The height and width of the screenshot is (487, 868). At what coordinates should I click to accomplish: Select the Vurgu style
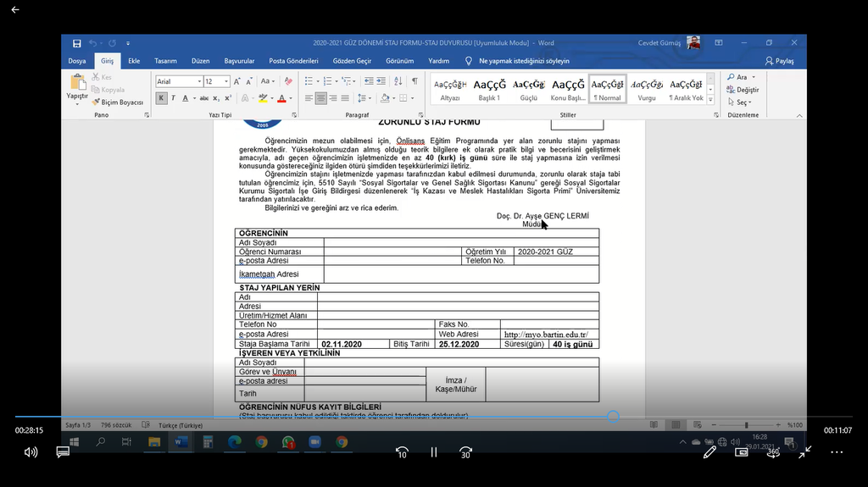click(x=647, y=89)
